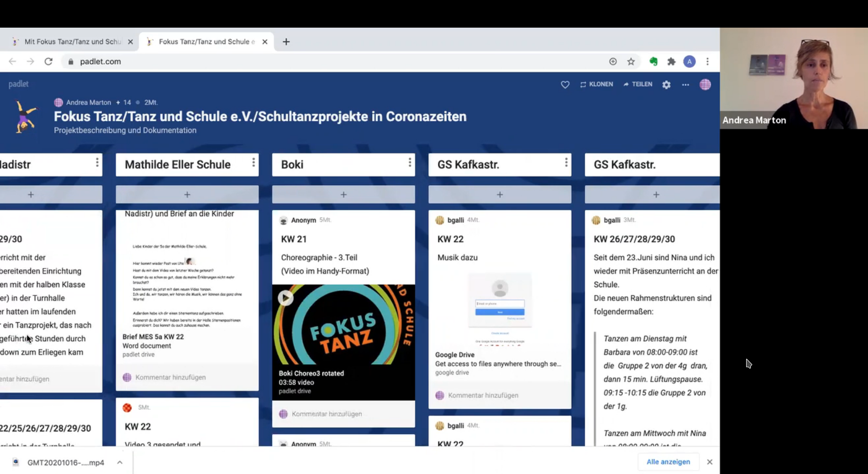The height and width of the screenshot is (474, 868).
Task: Bookmark this page with the star icon
Action: [x=631, y=61]
